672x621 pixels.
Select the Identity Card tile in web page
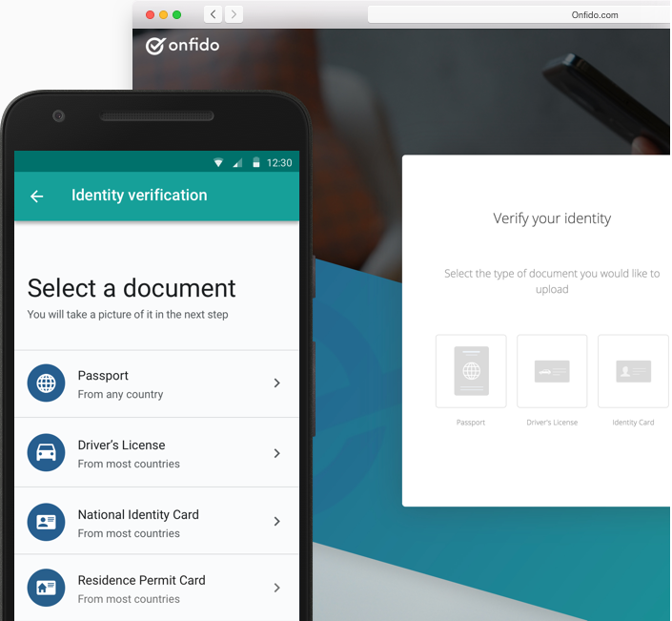pos(633,371)
